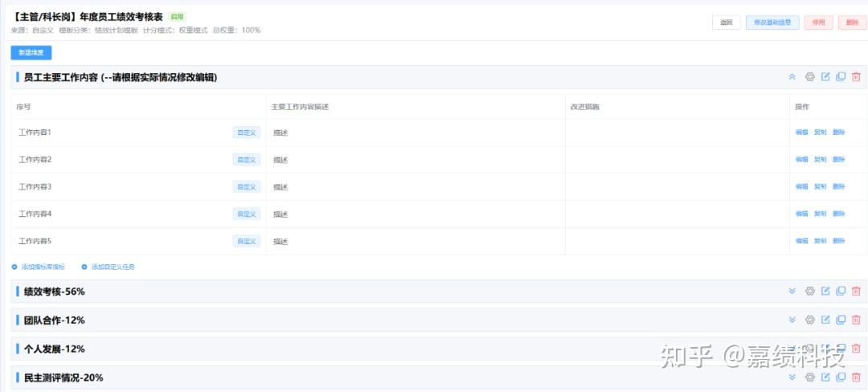Image resolution: width=868 pixels, height=392 pixels.
Task: Expand the 绩效考核-56% section
Action: click(792, 291)
